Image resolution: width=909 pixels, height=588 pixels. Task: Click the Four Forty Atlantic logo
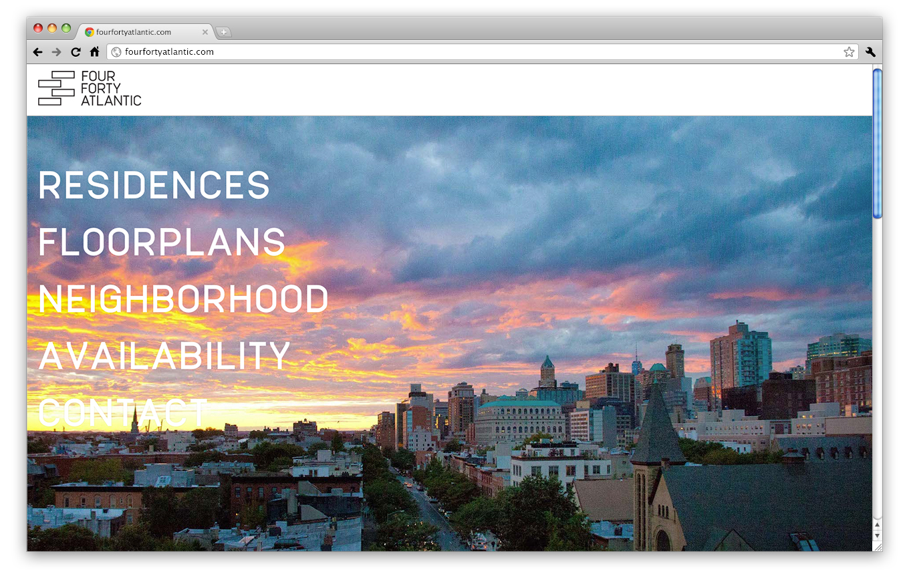point(90,88)
